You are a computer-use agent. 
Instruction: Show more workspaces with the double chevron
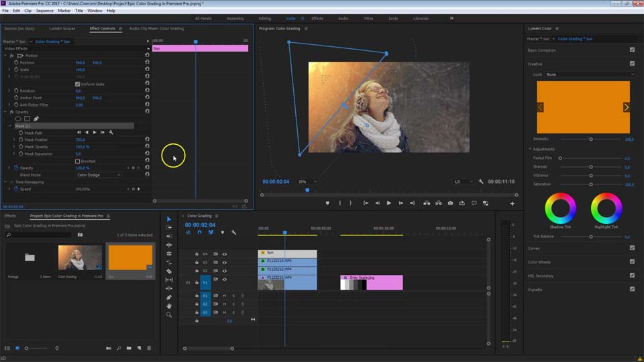[451, 18]
